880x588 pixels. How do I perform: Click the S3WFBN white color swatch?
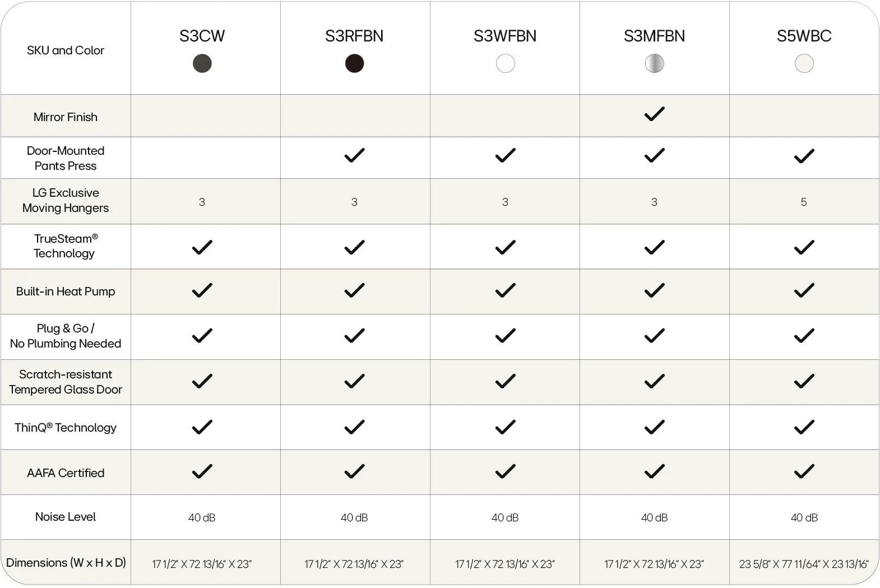tap(505, 63)
